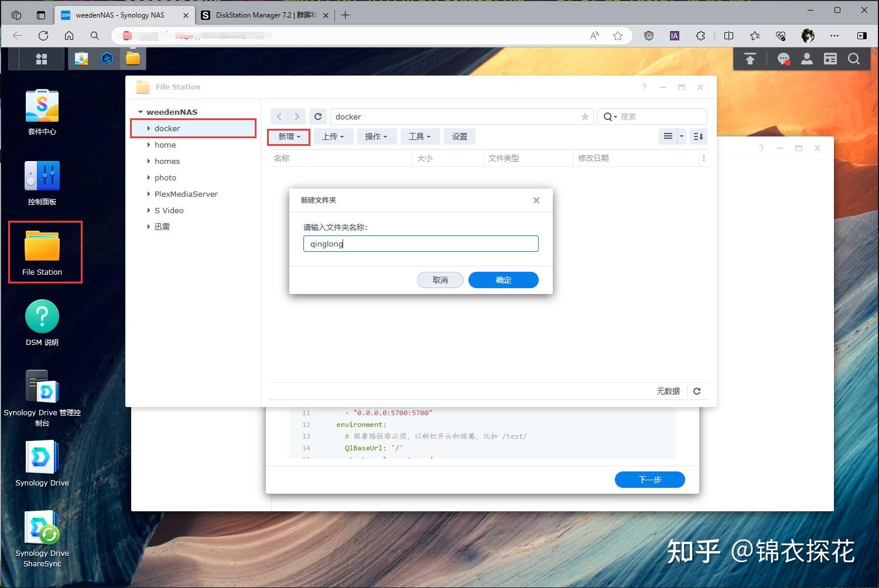The height and width of the screenshot is (588, 879).
Task: Open 上传 dropdown menu
Action: pyautogui.click(x=333, y=136)
